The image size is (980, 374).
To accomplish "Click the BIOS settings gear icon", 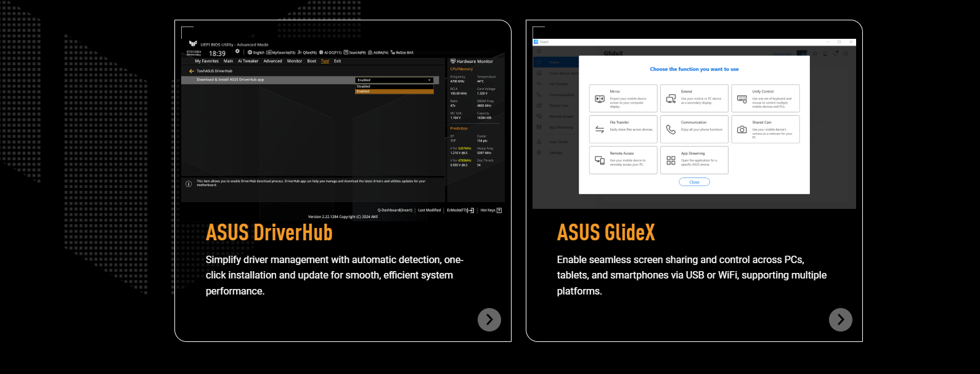I will click(x=237, y=52).
